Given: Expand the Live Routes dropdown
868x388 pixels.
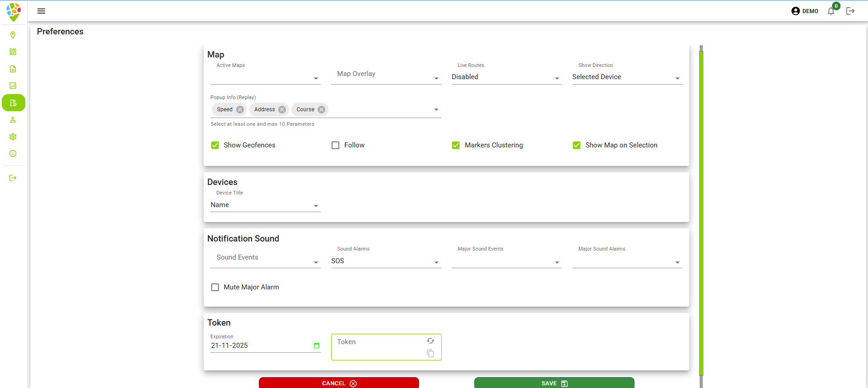Looking at the screenshot, I should (506, 77).
